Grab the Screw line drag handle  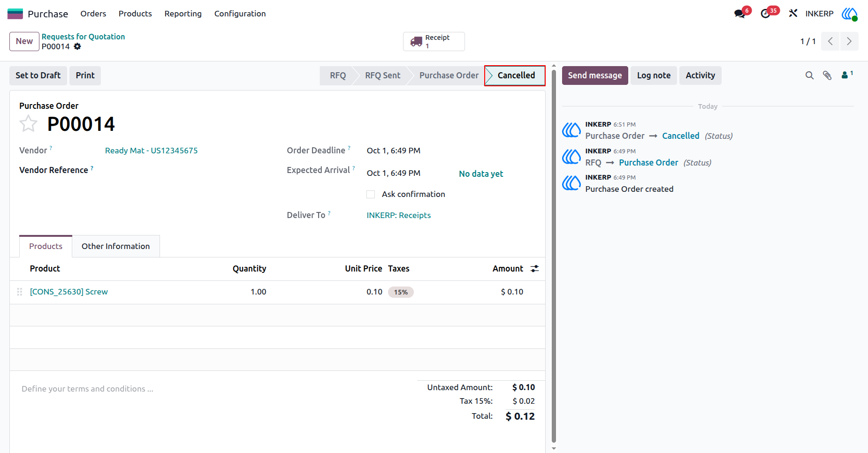pyautogui.click(x=20, y=292)
